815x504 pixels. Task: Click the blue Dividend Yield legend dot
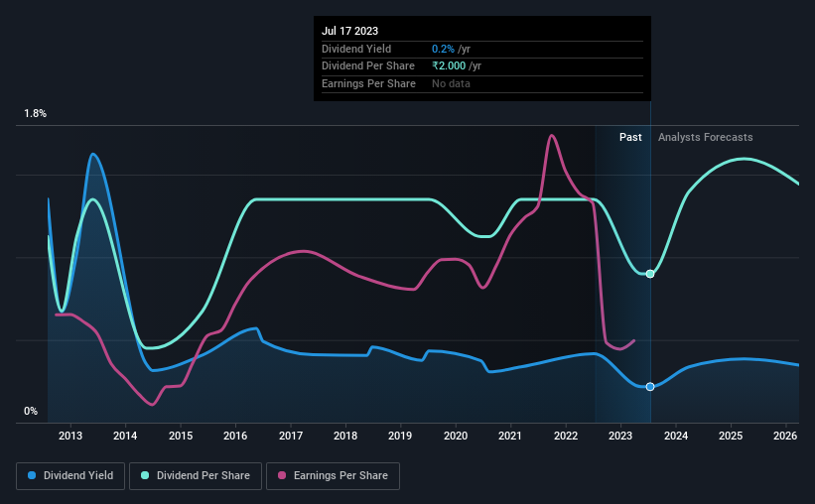point(33,476)
